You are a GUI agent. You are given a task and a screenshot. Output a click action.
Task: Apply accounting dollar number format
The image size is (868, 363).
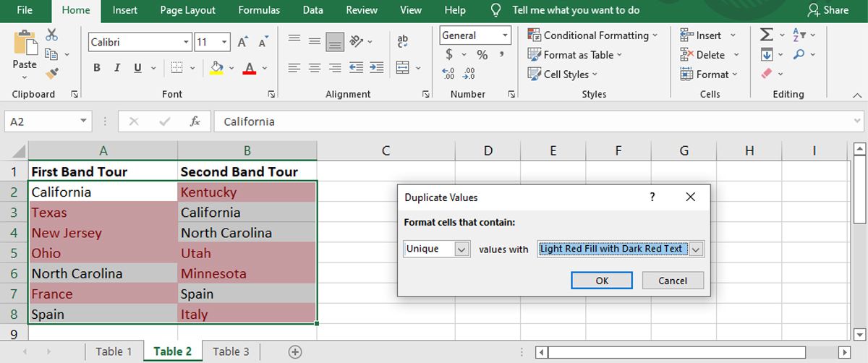[449, 55]
